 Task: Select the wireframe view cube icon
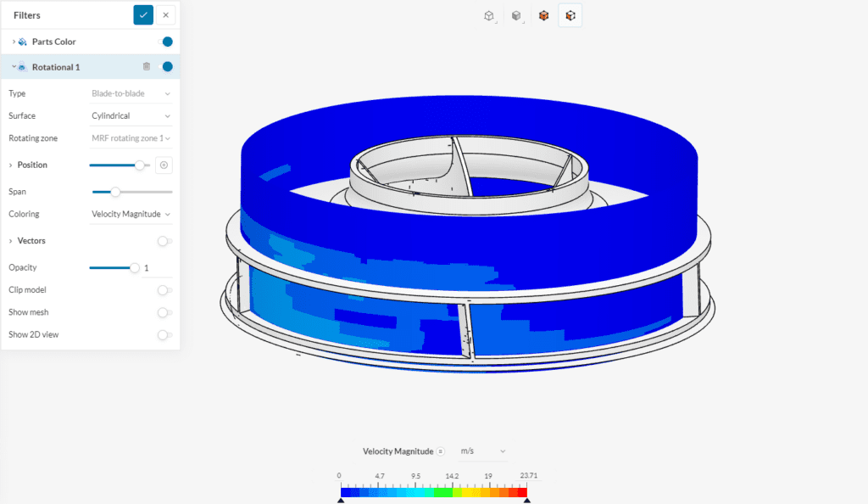(x=489, y=14)
